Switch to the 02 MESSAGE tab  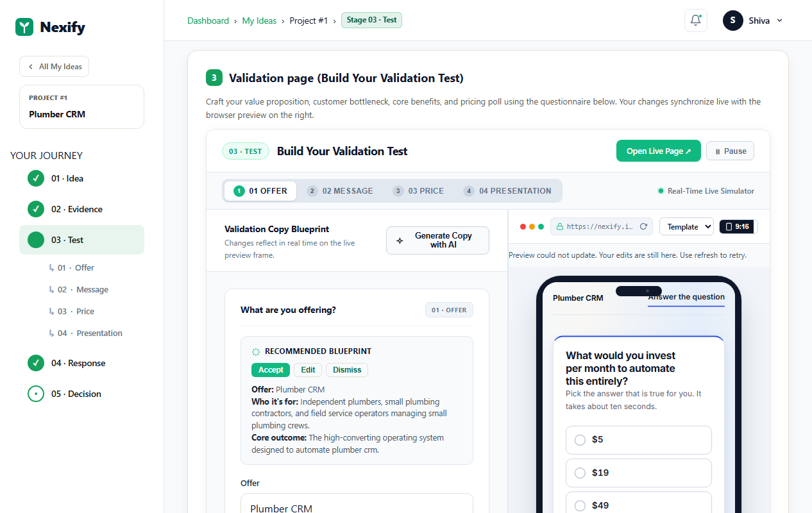point(340,190)
